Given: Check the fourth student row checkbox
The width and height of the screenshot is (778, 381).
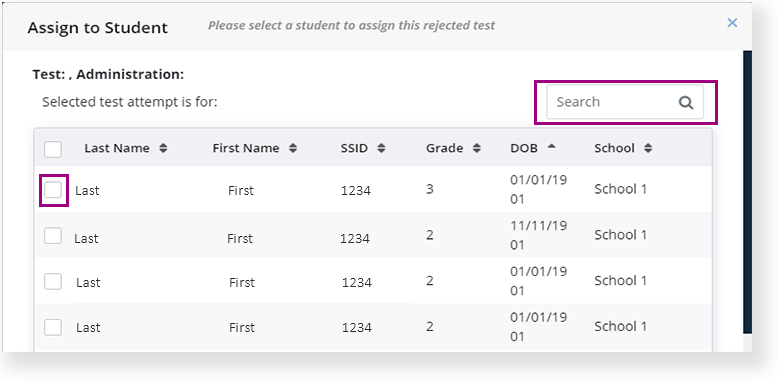Looking at the screenshot, I should coord(53,327).
